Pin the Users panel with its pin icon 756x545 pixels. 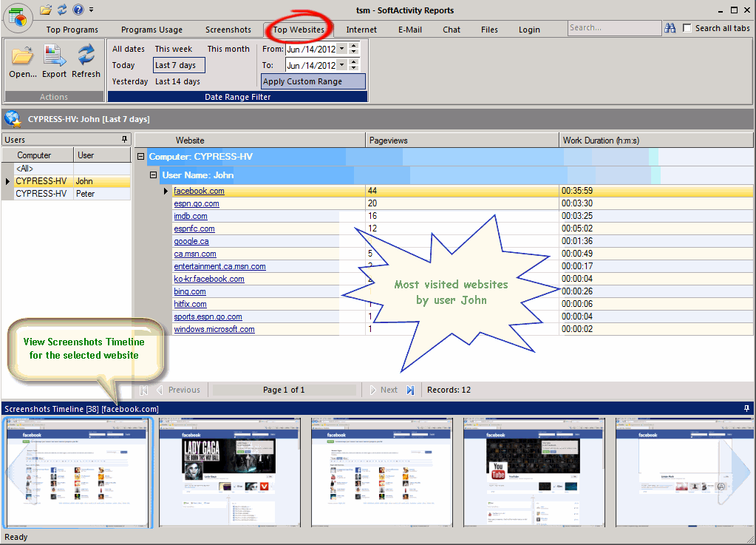(124, 139)
